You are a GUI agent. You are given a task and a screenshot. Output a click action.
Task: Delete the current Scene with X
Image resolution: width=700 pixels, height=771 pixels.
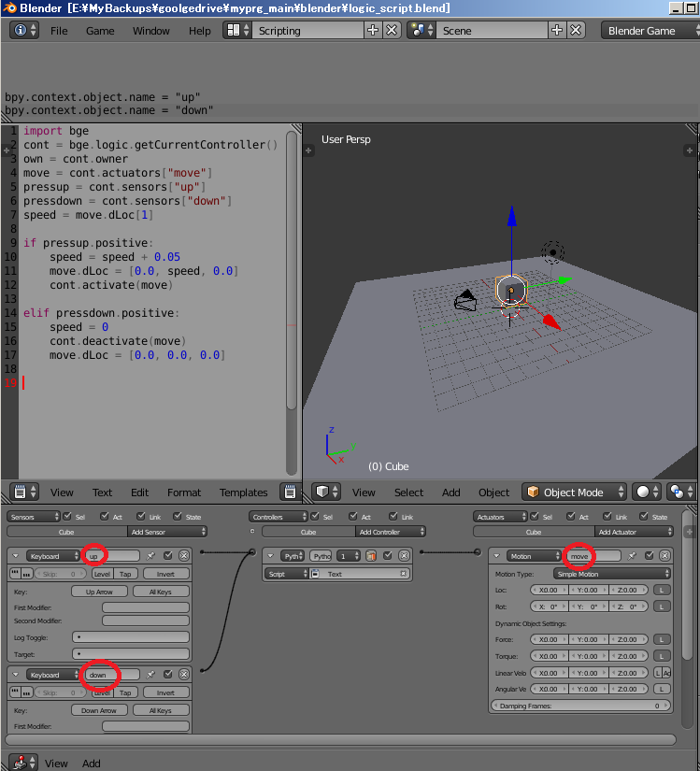pos(576,31)
